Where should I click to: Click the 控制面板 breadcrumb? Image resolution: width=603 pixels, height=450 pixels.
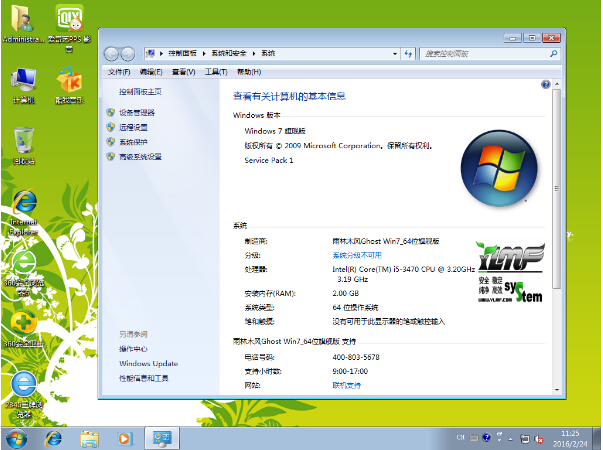[x=182, y=53]
